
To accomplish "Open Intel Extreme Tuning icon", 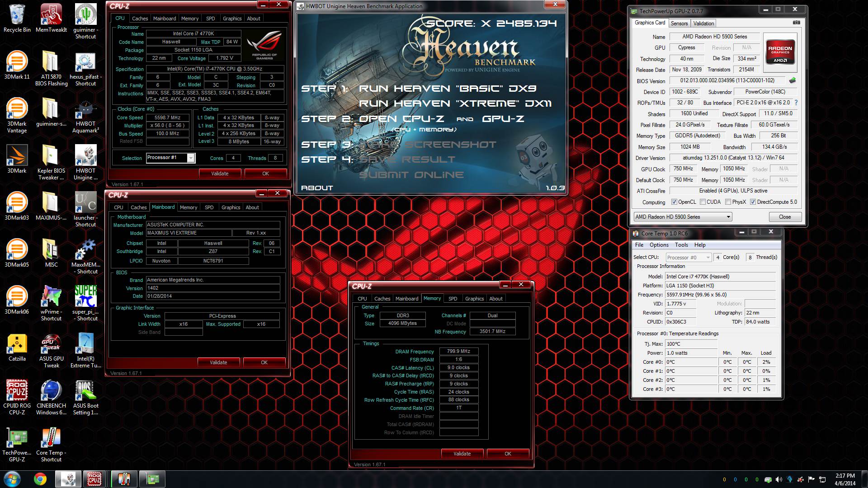I will pos(85,350).
